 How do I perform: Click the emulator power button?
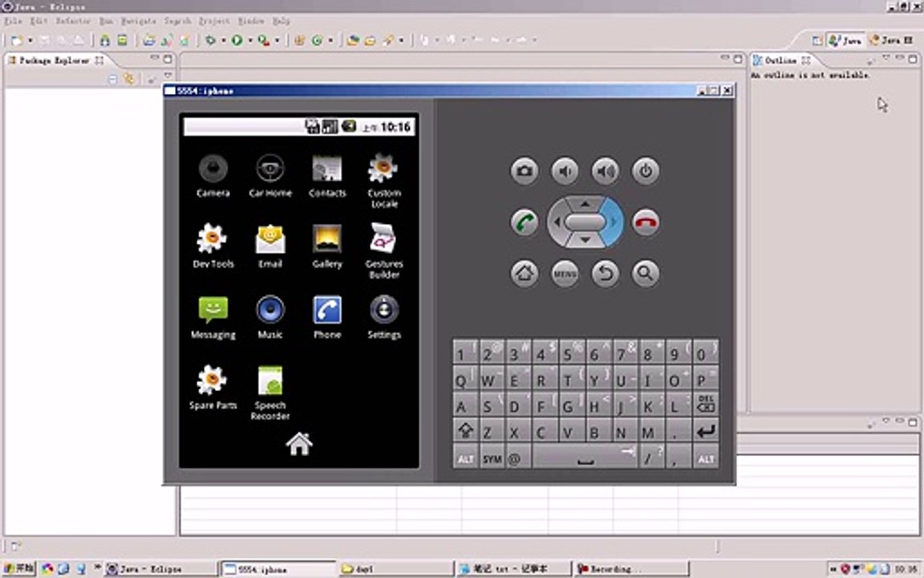pyautogui.click(x=646, y=171)
